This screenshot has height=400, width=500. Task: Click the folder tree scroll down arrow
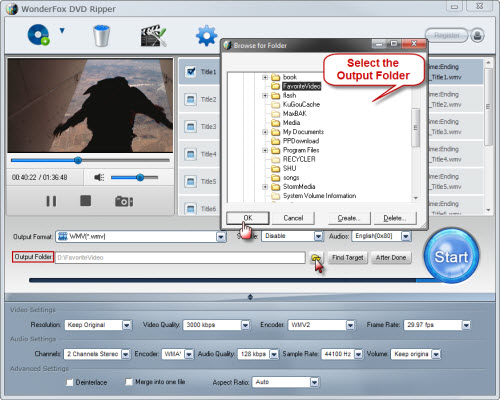pyautogui.click(x=416, y=198)
